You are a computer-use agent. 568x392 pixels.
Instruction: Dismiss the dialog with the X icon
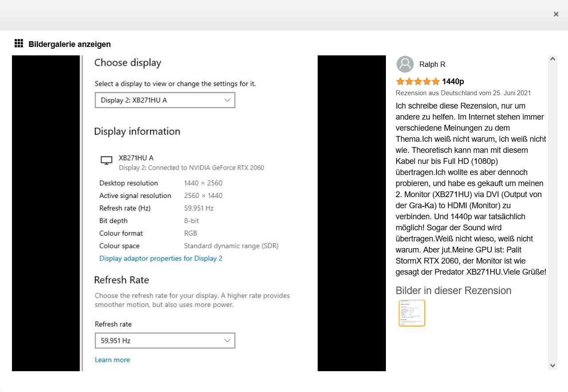point(556,14)
